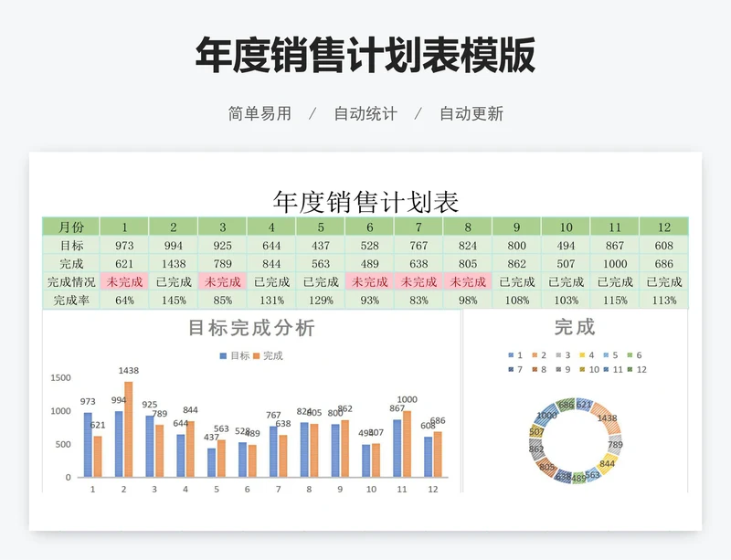Click donut legend swatch for series 6

pos(630,355)
